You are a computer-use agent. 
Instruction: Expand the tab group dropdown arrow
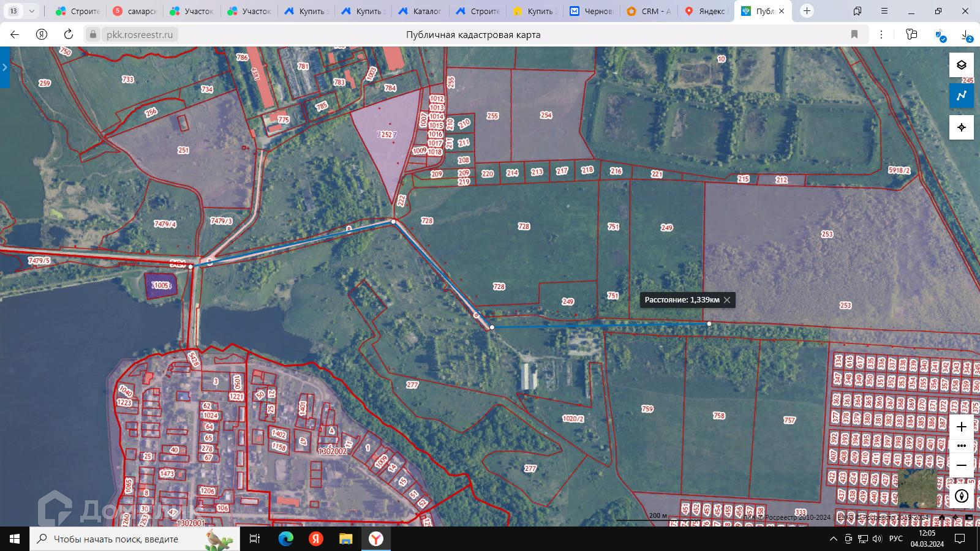click(x=32, y=11)
